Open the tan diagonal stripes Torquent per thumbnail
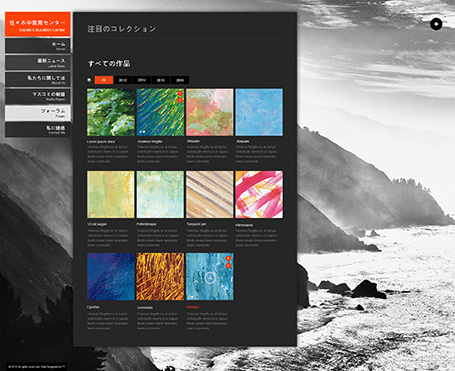 coord(210,195)
